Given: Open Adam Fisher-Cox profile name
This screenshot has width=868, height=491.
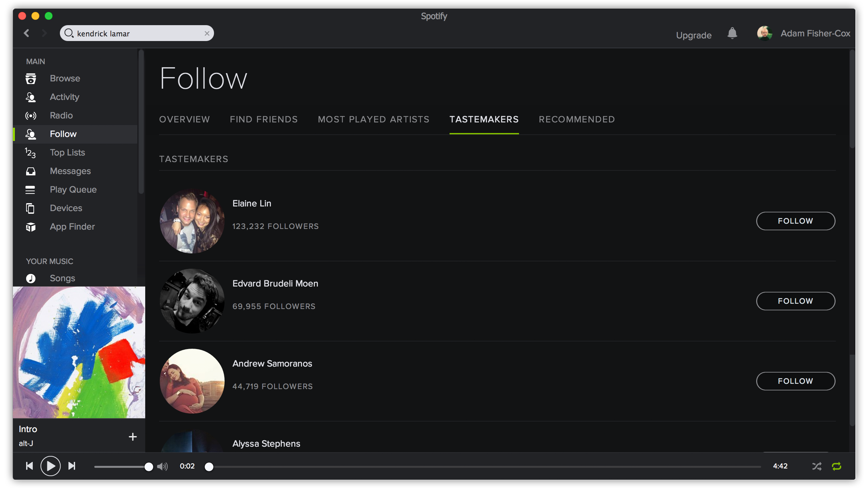Looking at the screenshot, I should (x=815, y=33).
